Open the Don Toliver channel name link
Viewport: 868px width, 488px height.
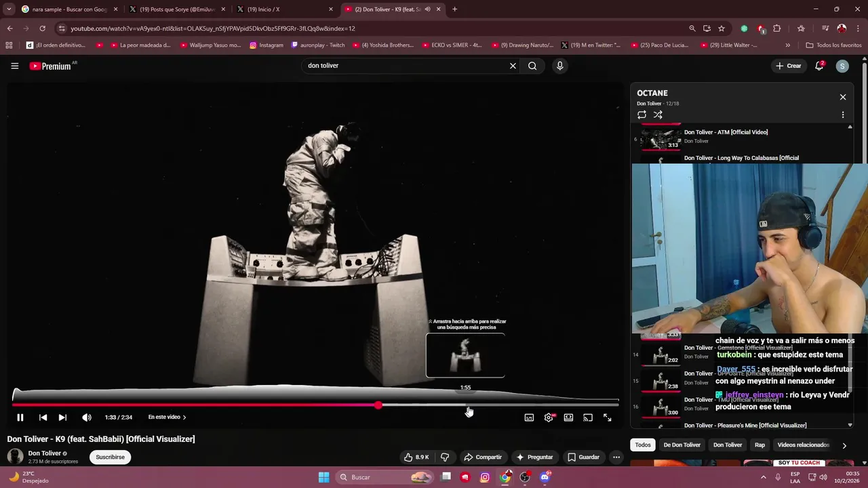point(45,453)
